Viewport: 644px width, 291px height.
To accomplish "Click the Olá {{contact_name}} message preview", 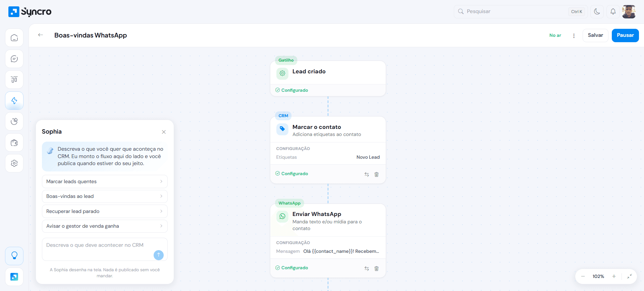I will point(341,251).
